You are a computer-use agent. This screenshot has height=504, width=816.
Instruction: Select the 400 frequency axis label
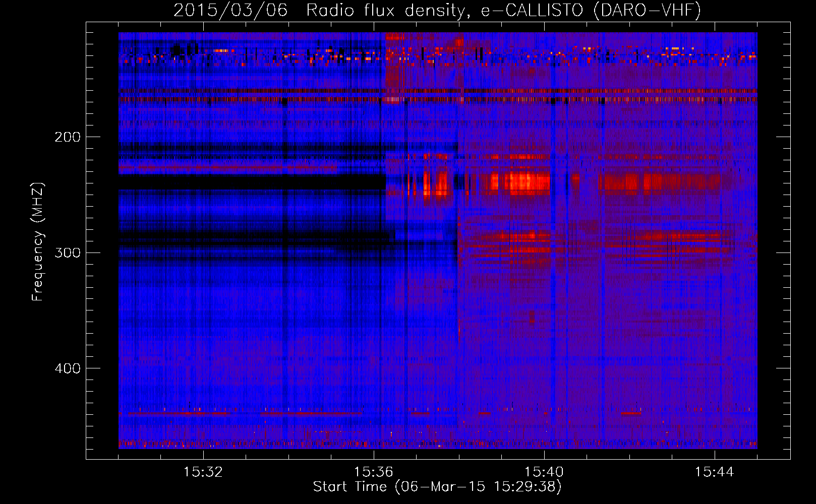68,368
